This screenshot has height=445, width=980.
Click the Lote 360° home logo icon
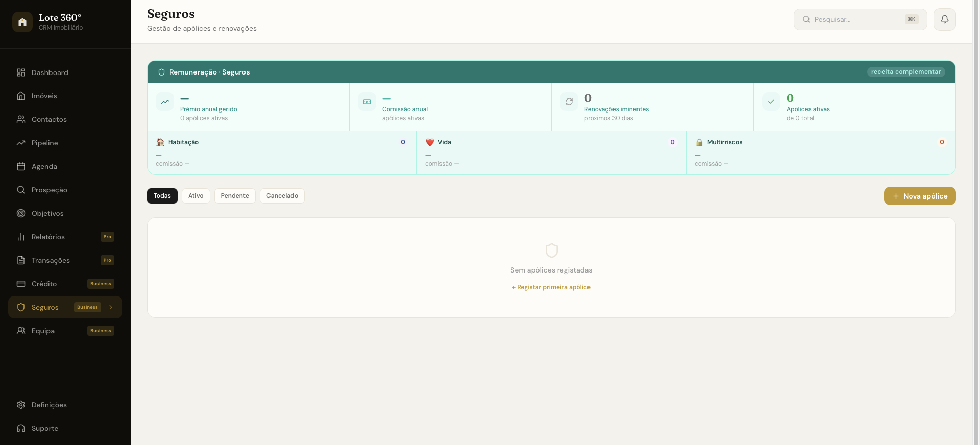22,22
